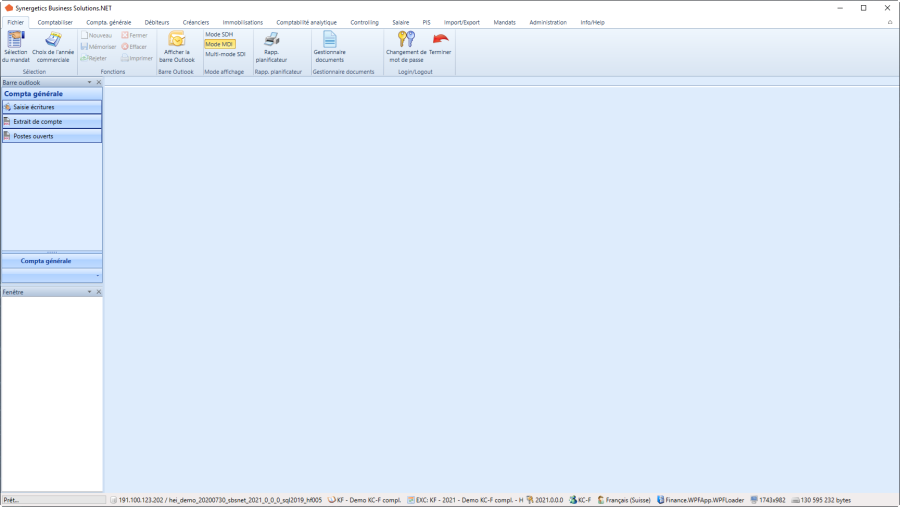Viewport: 900px width, 507px height.
Task: Open the Salaire ribbon tab
Action: pyautogui.click(x=401, y=22)
